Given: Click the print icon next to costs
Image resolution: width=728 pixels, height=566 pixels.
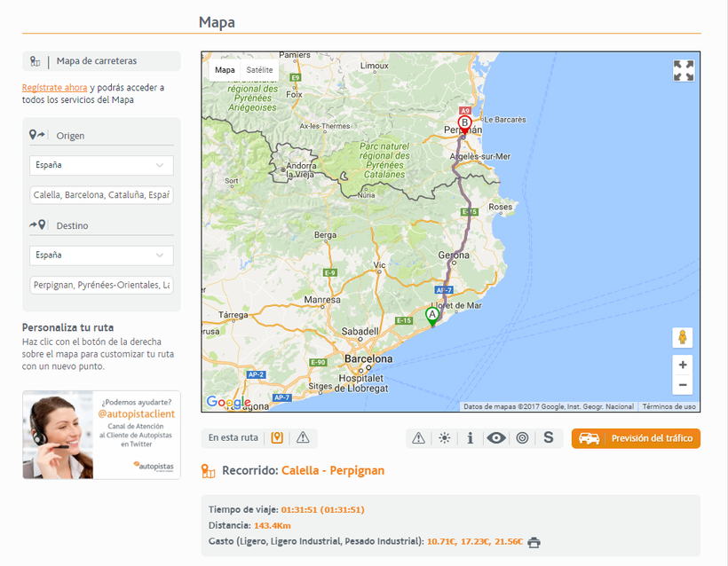Looking at the screenshot, I should tap(534, 542).
